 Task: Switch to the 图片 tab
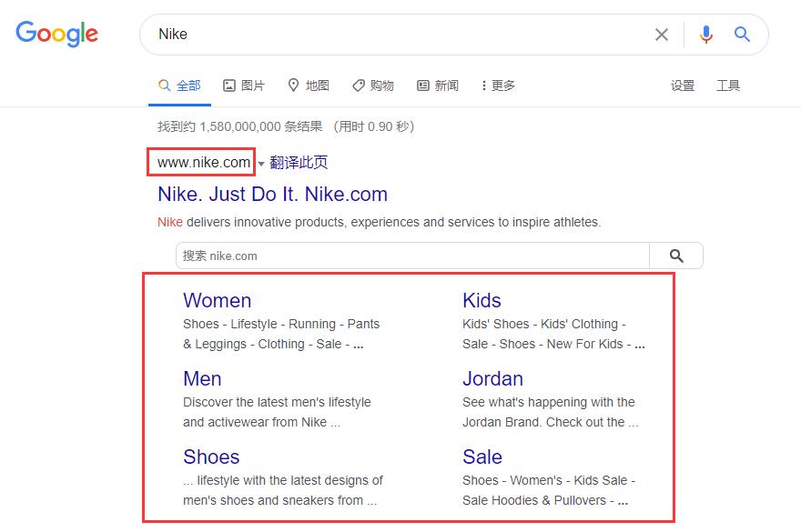pos(244,85)
